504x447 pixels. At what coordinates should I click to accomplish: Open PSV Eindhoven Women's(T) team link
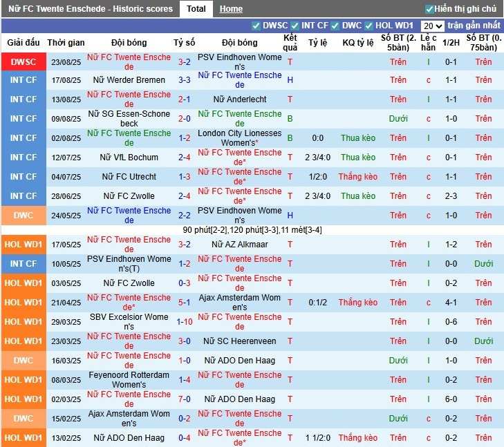(x=129, y=264)
